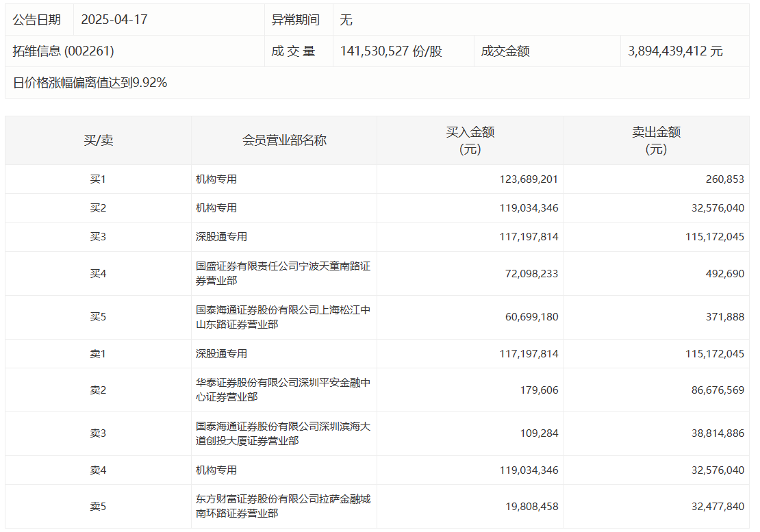Select sell amount 492,690
760x532 pixels.
coord(724,274)
